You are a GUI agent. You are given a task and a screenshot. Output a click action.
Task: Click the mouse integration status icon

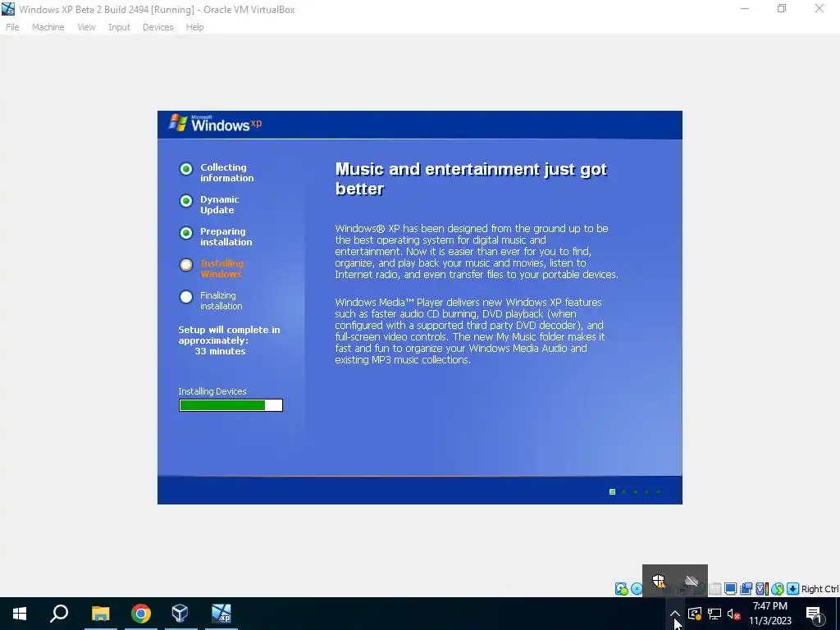click(x=778, y=589)
